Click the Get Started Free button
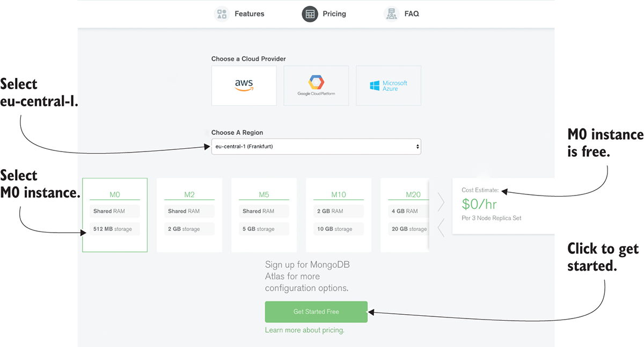This screenshot has height=347, width=644. click(x=316, y=312)
